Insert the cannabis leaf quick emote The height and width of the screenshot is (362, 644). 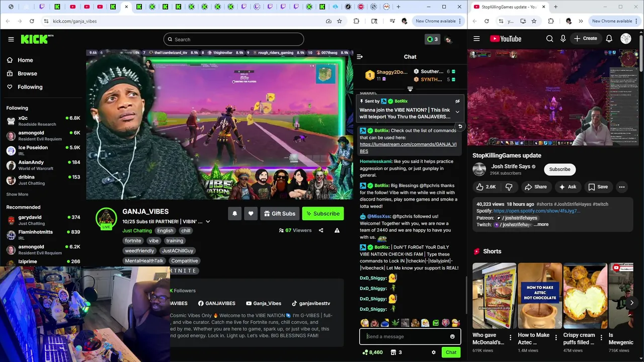click(395, 323)
